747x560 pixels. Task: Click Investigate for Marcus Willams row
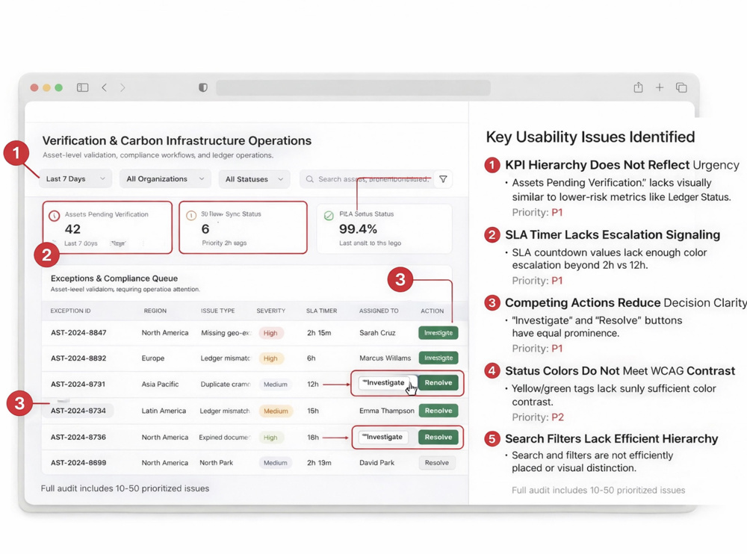[x=438, y=358]
